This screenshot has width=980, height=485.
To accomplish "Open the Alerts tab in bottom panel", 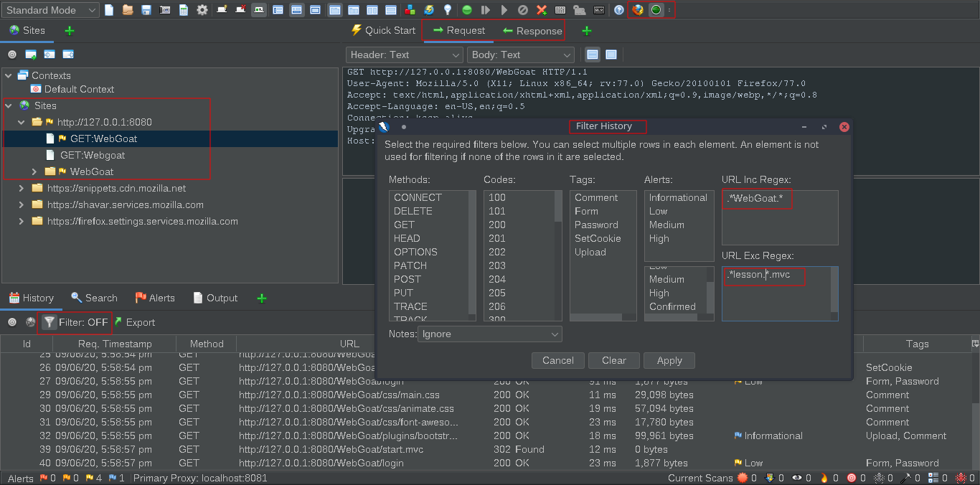I will click(x=155, y=298).
